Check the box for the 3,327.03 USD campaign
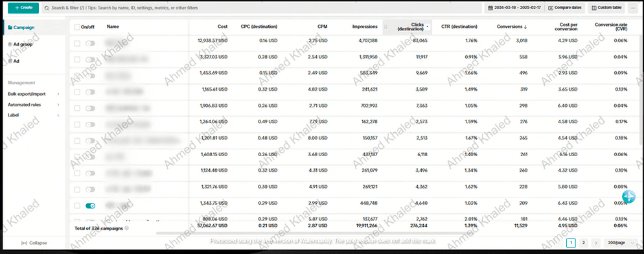Screen dimensions: 644x254 pos(77,60)
